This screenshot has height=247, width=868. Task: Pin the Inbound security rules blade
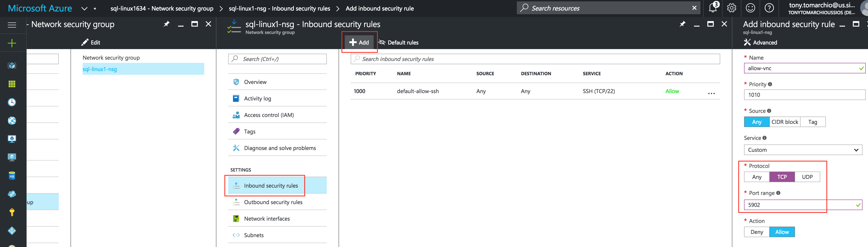tap(682, 24)
